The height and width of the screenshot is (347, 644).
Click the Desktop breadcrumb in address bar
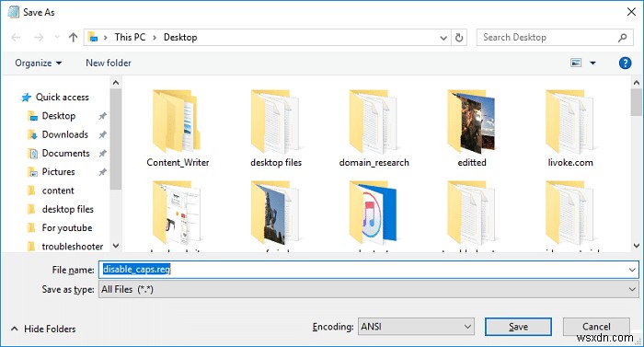(x=180, y=38)
